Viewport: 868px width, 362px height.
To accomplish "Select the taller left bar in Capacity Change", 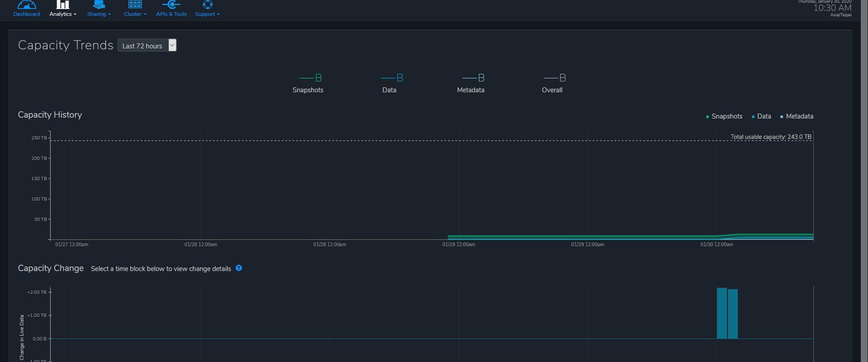I will pyautogui.click(x=722, y=313).
